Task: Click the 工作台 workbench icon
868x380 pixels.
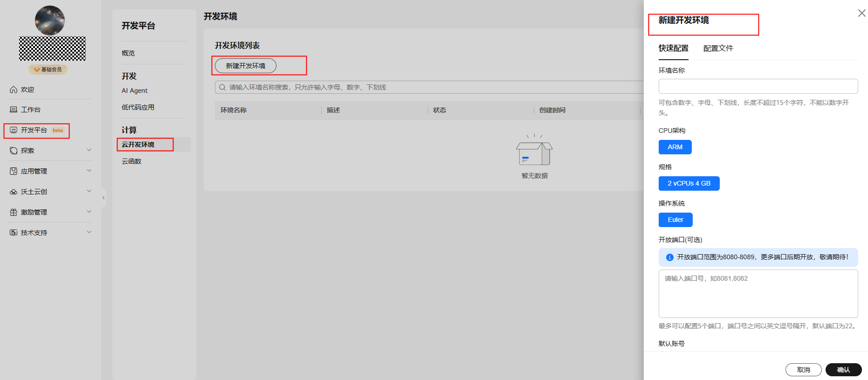Action: point(14,110)
